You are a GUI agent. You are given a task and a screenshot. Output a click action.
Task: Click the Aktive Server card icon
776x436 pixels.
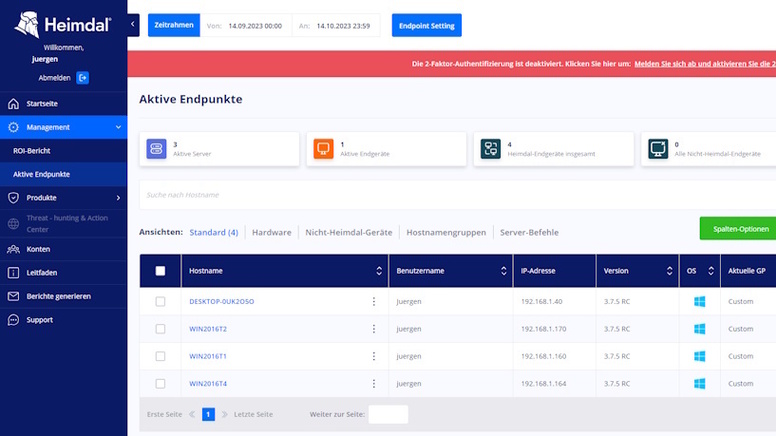coord(156,149)
